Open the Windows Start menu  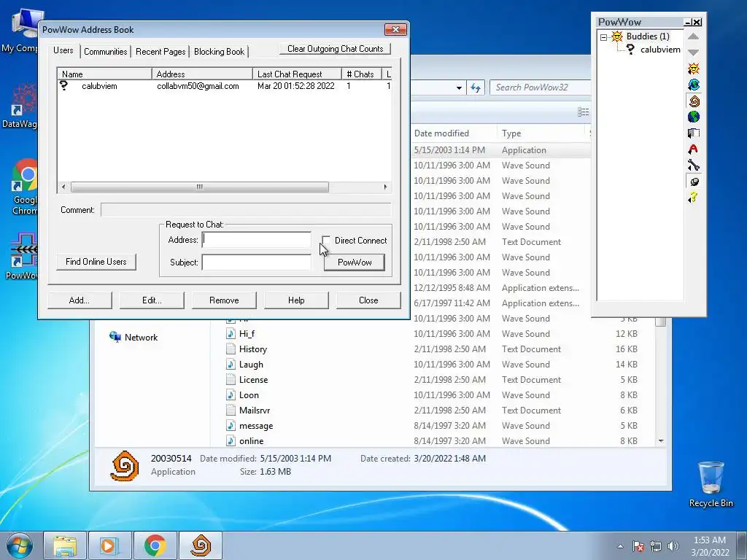[20, 545]
